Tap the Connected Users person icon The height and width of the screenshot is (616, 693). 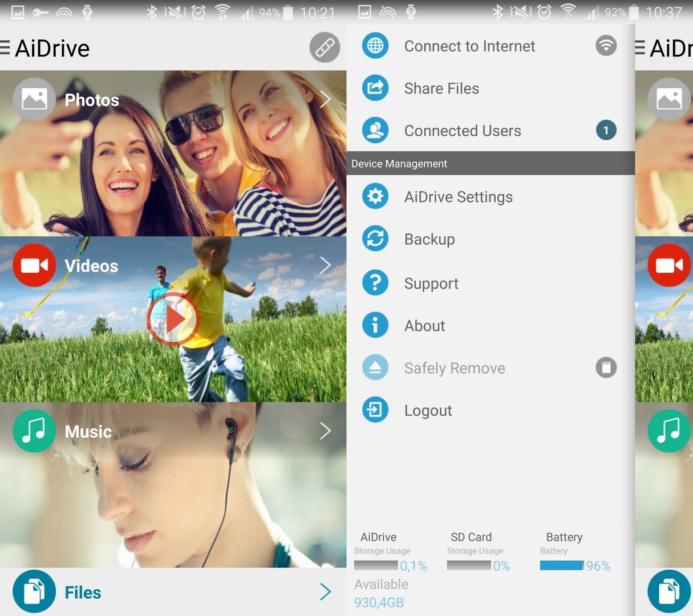[375, 130]
